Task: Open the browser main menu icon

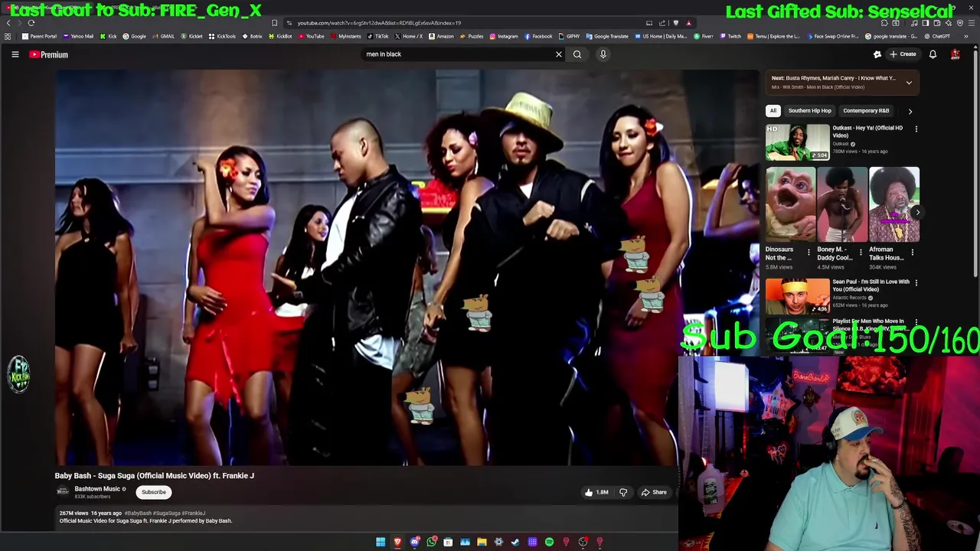Action: (971, 23)
